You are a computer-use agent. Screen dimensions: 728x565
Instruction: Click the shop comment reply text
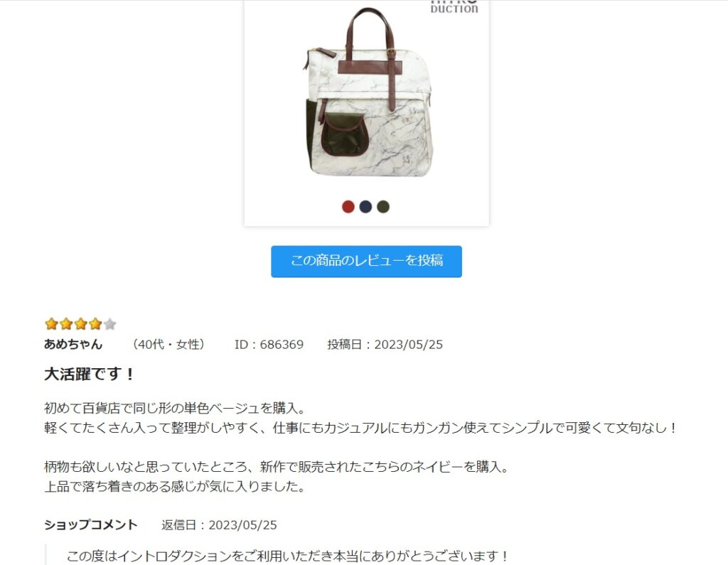click(288, 556)
